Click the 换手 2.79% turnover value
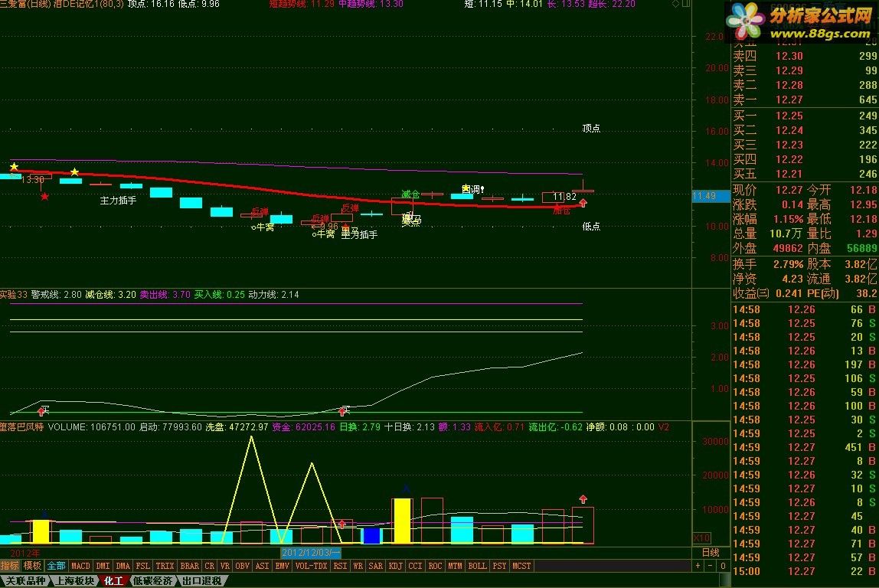The height and width of the screenshot is (588, 879). [x=789, y=264]
